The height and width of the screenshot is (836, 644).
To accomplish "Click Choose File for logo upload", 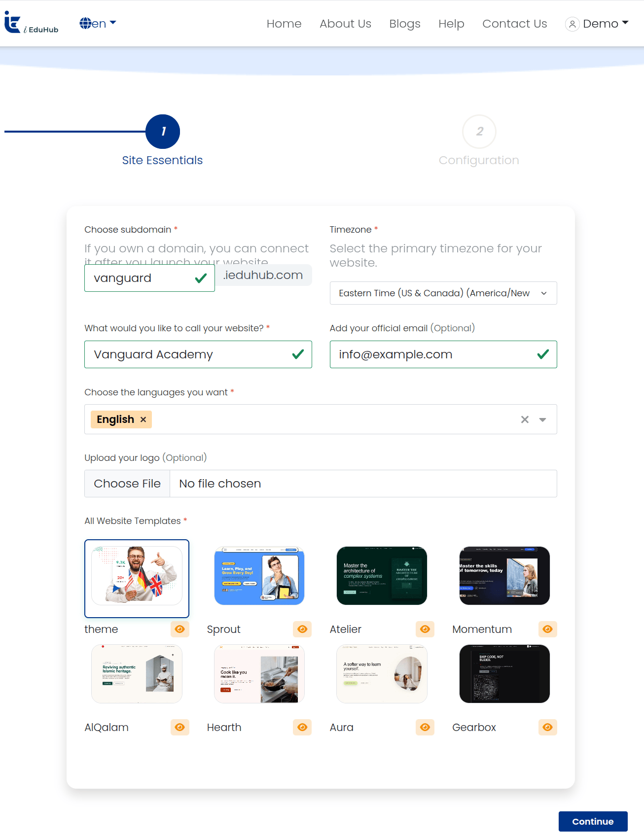I will [127, 484].
